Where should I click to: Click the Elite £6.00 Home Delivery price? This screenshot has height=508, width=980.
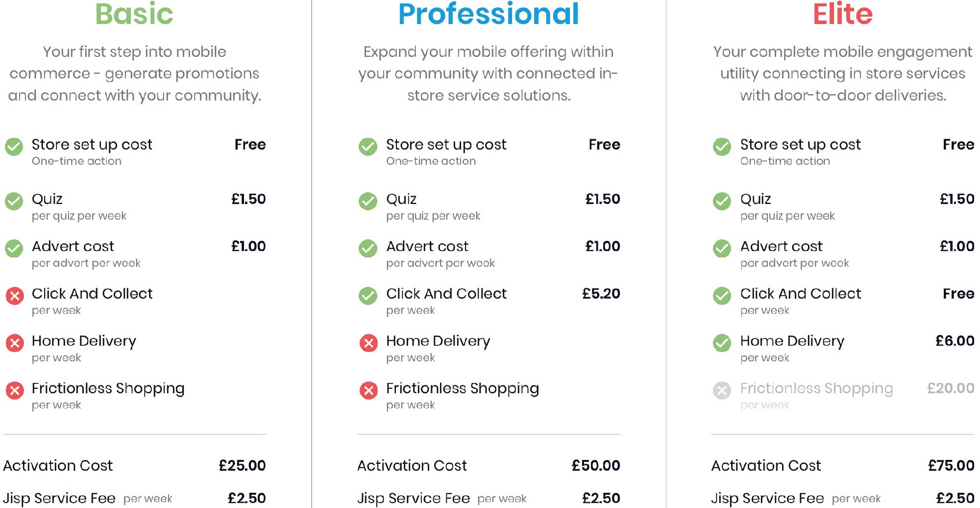point(955,341)
